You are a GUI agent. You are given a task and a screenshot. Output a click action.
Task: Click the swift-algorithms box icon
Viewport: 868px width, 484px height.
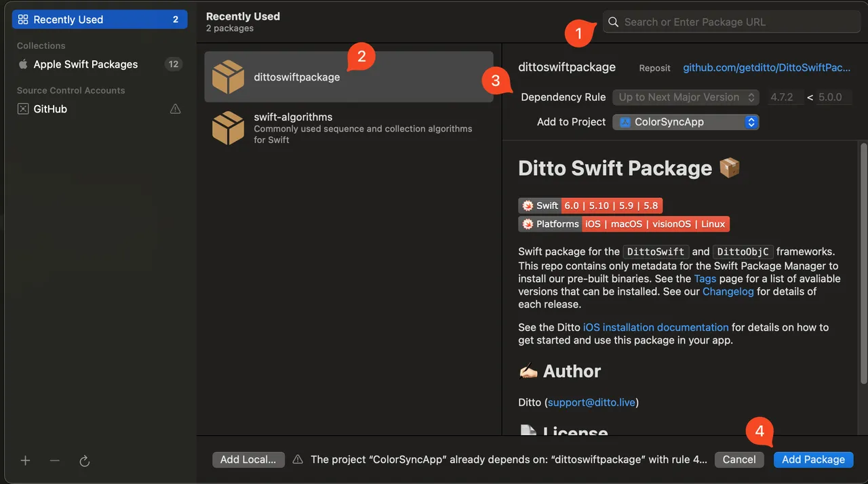pyautogui.click(x=228, y=128)
